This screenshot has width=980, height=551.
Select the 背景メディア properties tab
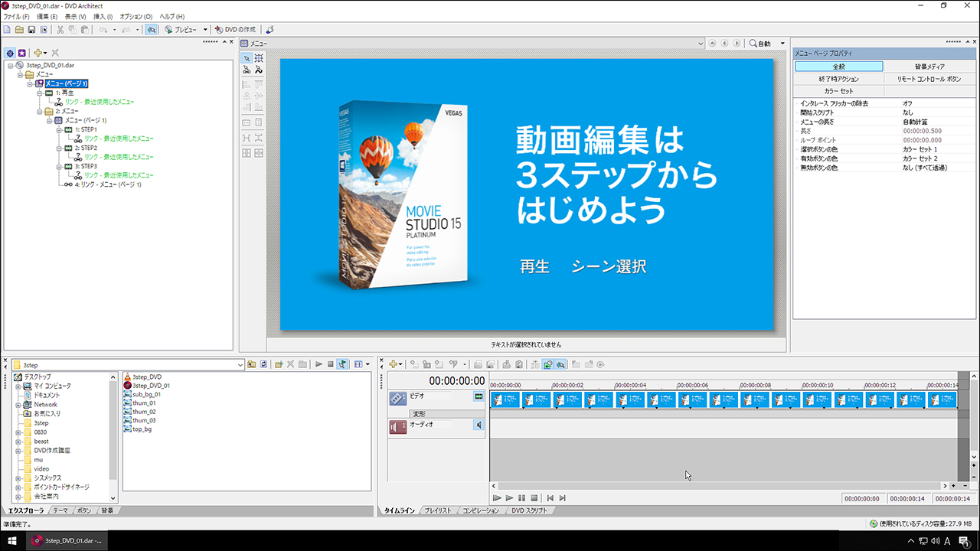(929, 67)
